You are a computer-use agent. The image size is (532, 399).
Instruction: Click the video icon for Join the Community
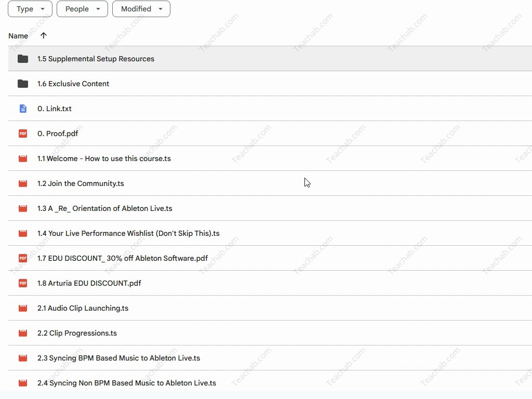[23, 183]
